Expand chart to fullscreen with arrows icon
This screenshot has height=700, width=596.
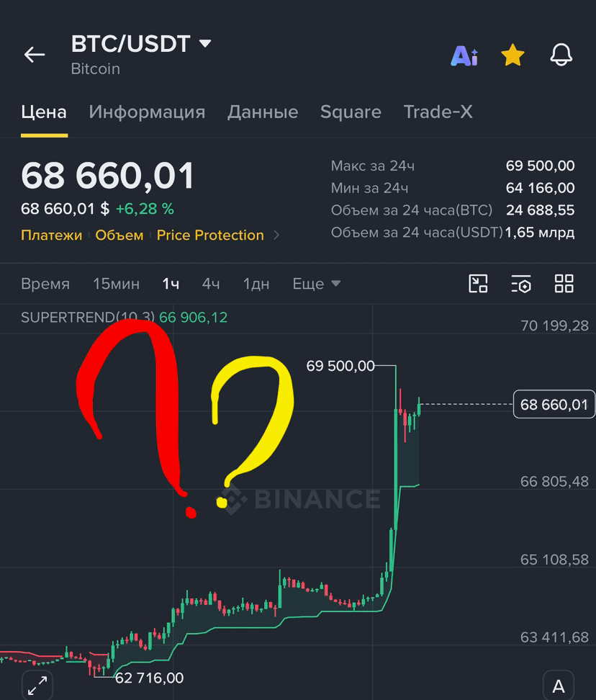click(37, 686)
